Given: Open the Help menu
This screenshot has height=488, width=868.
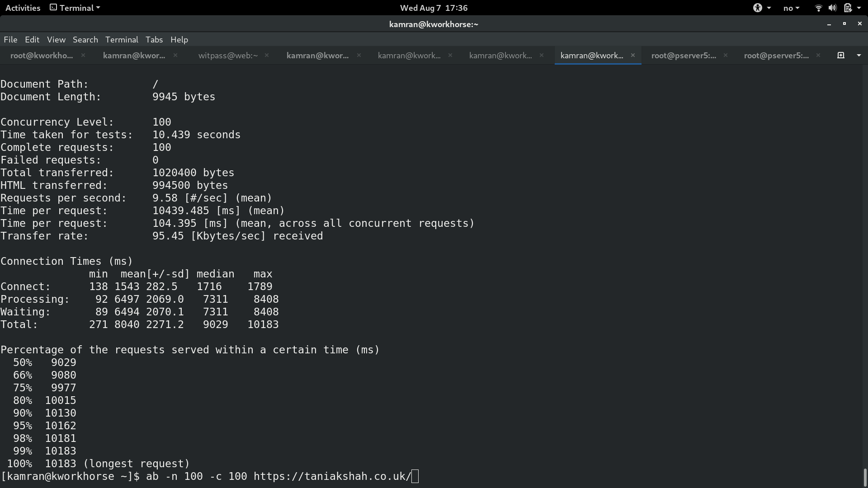Looking at the screenshot, I should pos(179,40).
